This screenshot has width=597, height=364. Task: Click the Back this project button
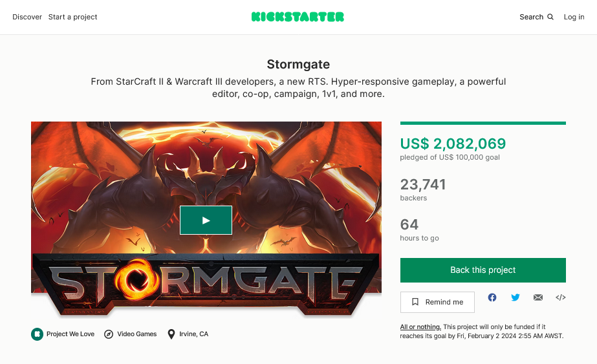[483, 270]
